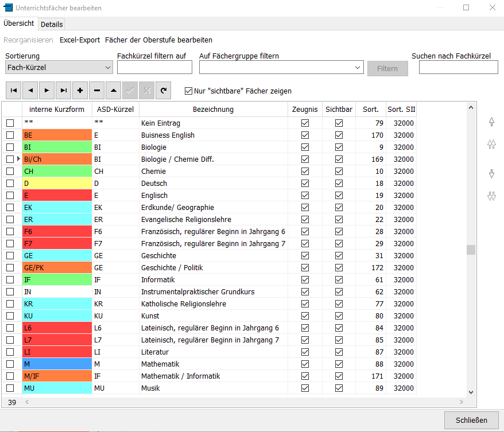Click the yellow D color cell

click(57, 184)
